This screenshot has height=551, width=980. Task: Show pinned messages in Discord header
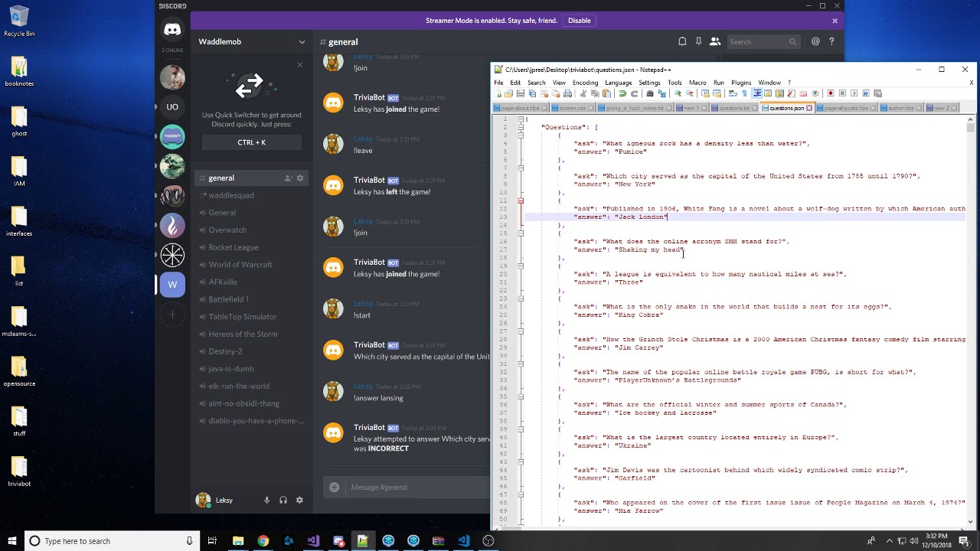coord(698,41)
